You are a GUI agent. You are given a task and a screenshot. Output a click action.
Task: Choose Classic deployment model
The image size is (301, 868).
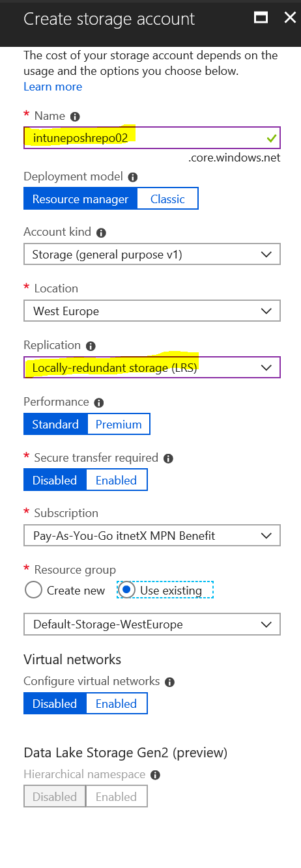pos(167,199)
